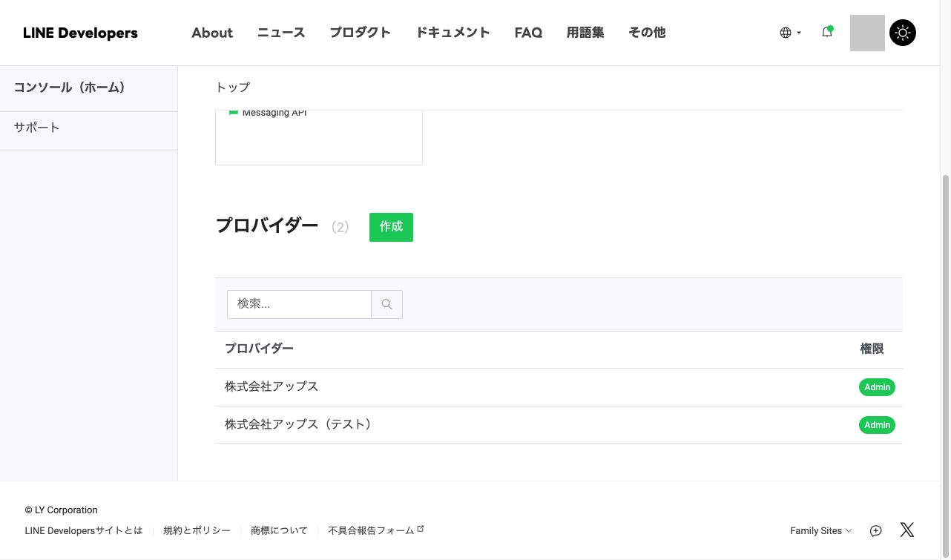Image resolution: width=951 pixels, height=560 pixels.
Task: Toggle the light/dark theme sun button
Action: pos(903,33)
